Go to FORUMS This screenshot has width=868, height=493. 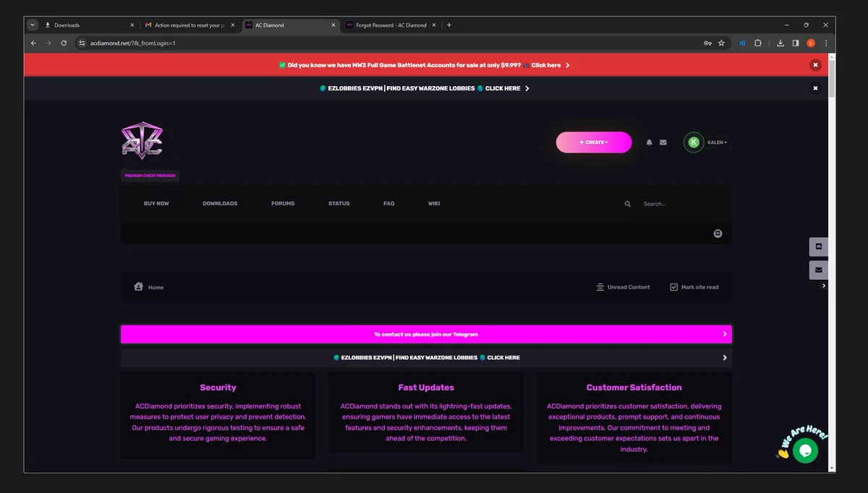point(283,204)
